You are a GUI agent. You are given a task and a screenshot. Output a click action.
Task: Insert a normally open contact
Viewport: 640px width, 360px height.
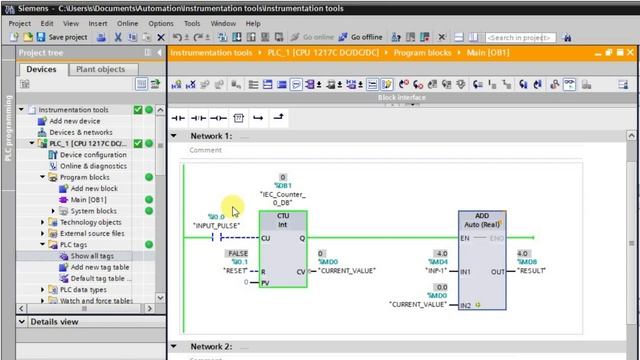point(178,118)
